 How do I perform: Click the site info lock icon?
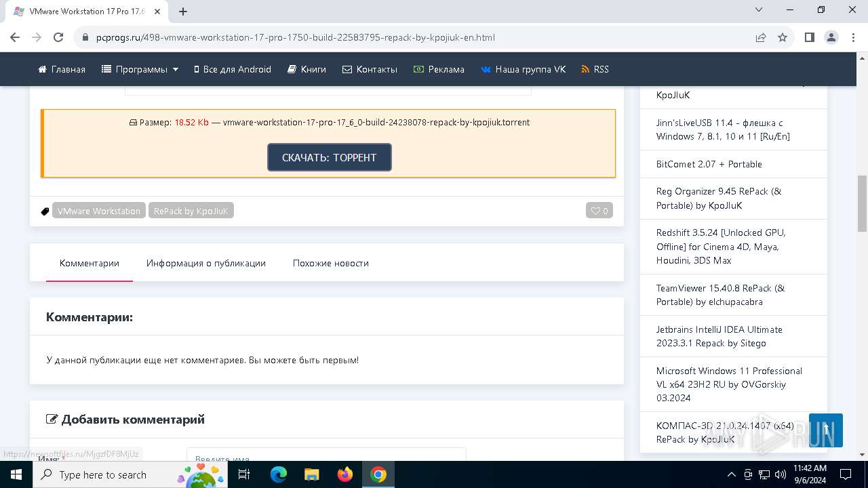85,37
